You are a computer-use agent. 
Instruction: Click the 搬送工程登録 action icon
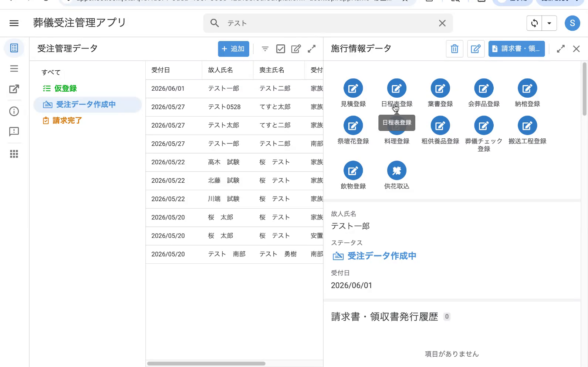(527, 126)
